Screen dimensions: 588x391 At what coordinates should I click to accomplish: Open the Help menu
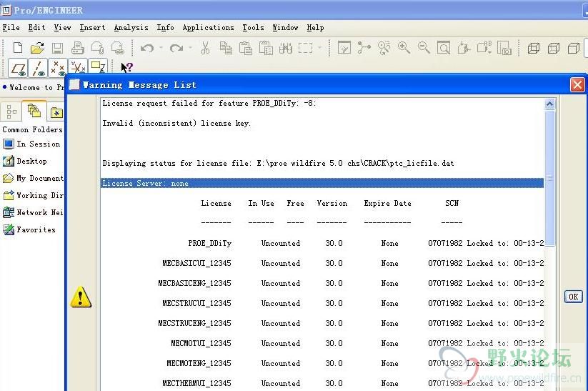(315, 27)
